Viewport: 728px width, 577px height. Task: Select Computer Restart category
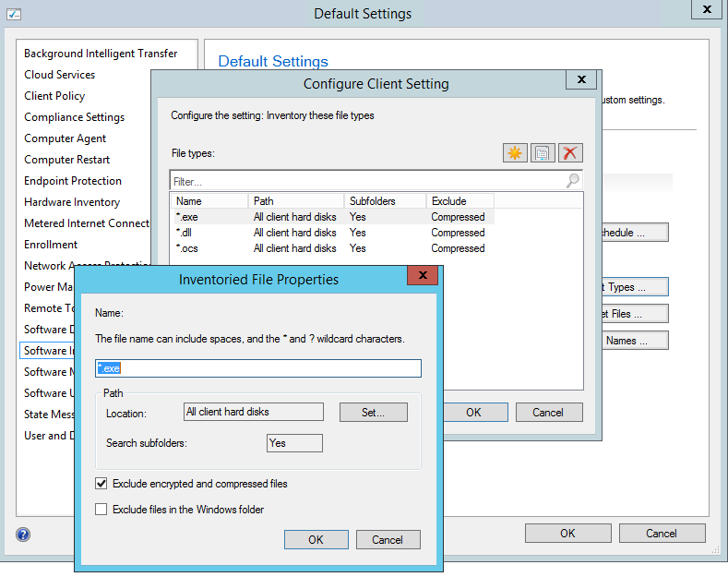pos(66,160)
